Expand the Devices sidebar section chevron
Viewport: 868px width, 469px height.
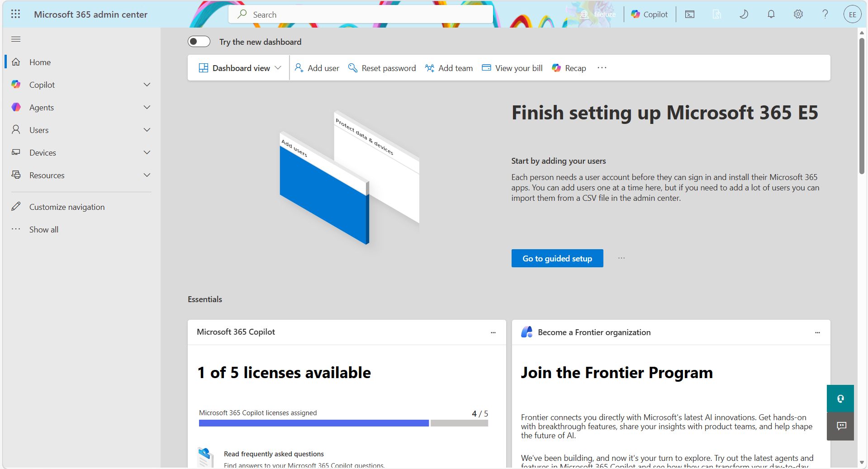coord(147,152)
